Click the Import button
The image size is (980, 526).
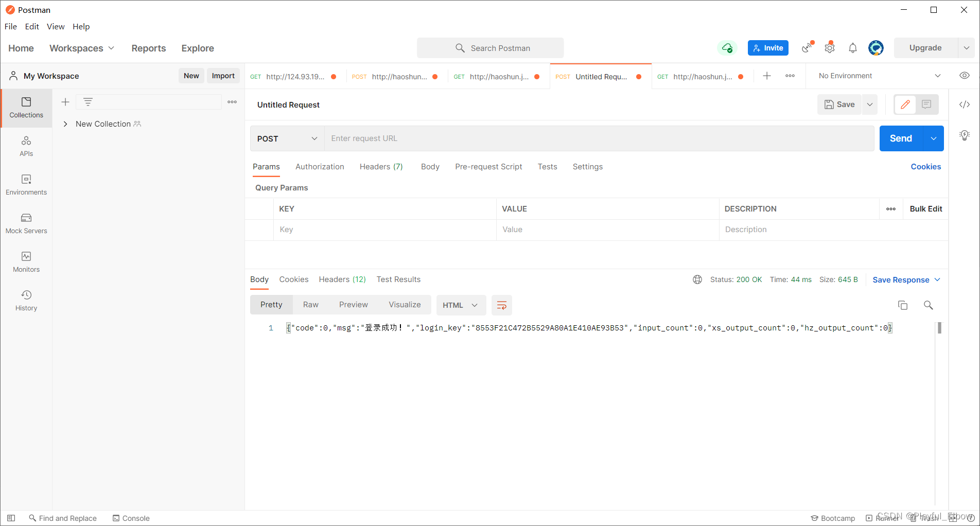(223, 76)
